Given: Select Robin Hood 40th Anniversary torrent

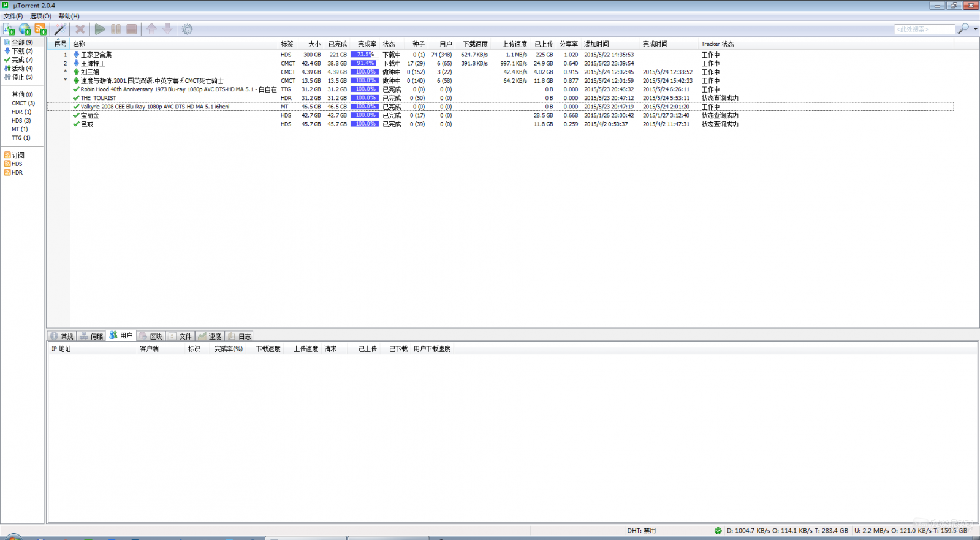Looking at the screenshot, I should pyautogui.click(x=500, y=89).
